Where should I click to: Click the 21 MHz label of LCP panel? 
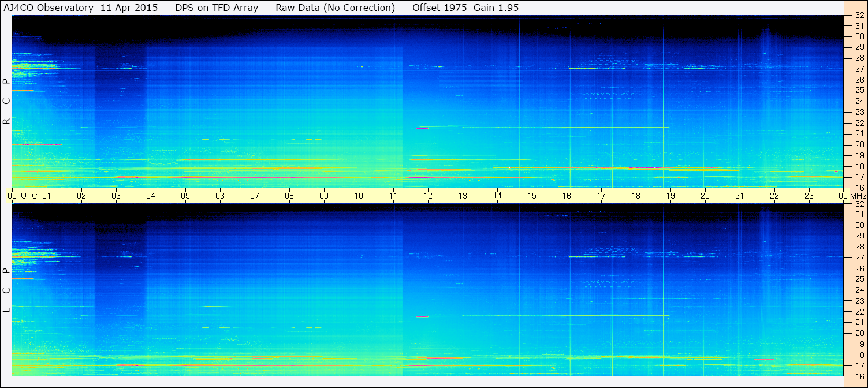(x=859, y=322)
